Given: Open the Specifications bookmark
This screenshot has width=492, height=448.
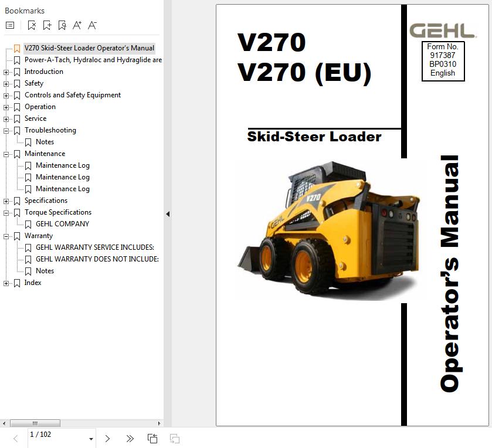Looking at the screenshot, I should click(x=46, y=201).
